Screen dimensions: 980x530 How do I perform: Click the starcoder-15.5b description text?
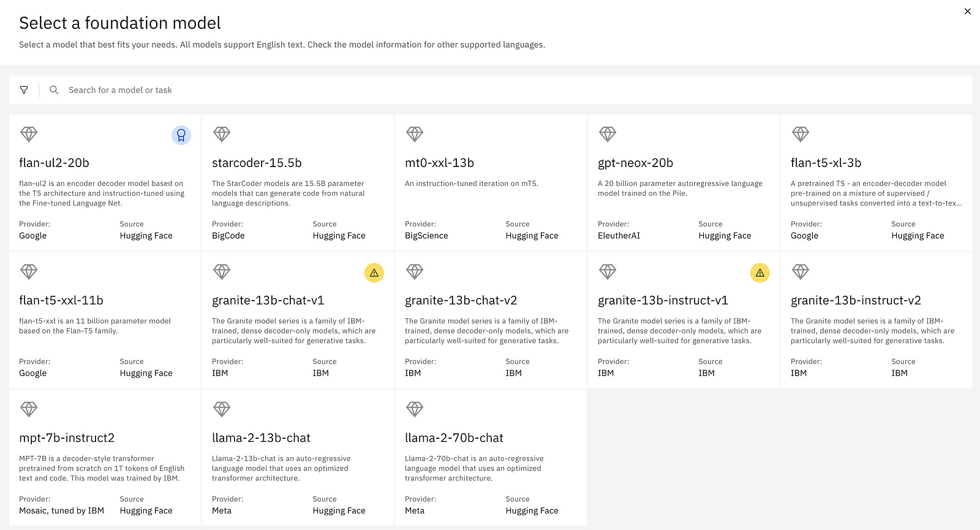coord(288,193)
